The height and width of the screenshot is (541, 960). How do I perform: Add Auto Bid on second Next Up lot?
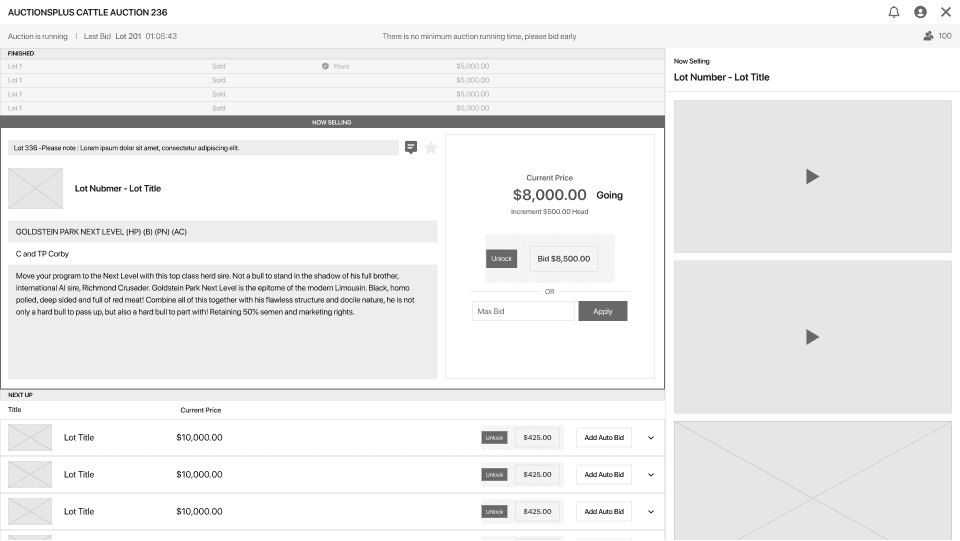tap(604, 474)
